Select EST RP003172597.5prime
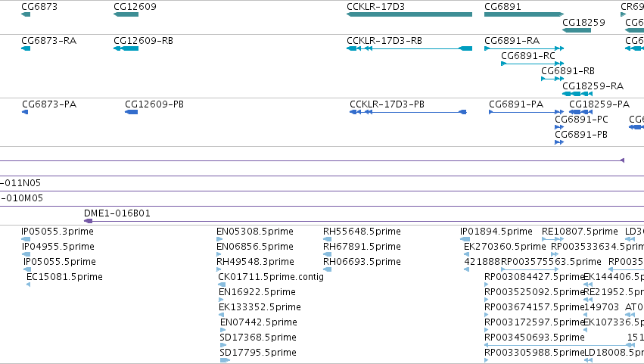This screenshot has width=644, height=364. pyautogui.click(x=534, y=322)
